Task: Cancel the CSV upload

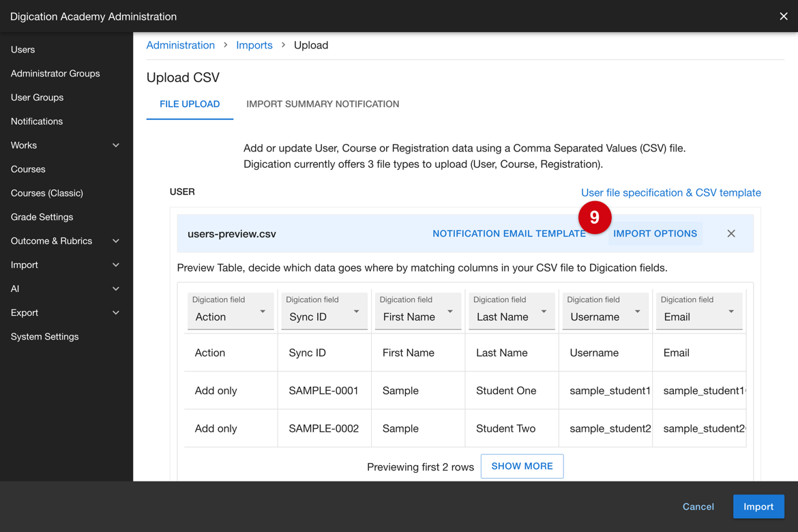Action: (698, 507)
